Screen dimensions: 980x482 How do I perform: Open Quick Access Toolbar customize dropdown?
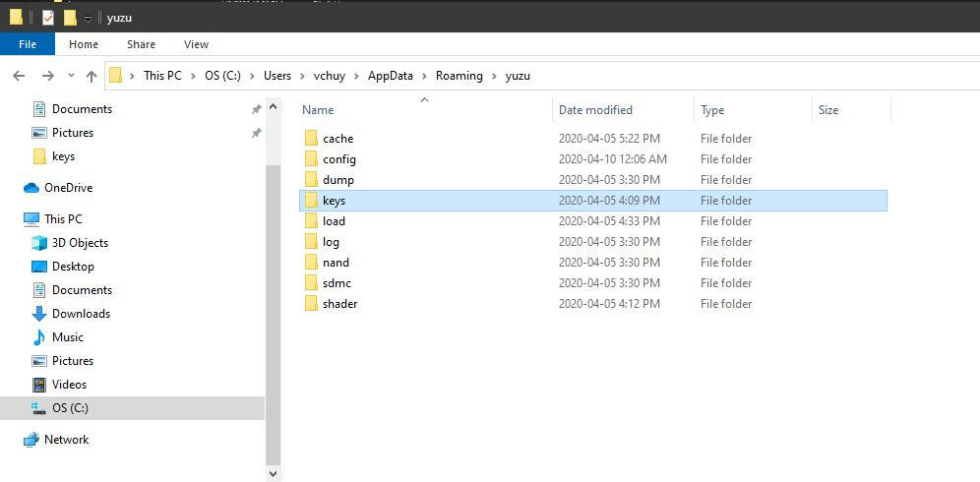[x=89, y=18]
